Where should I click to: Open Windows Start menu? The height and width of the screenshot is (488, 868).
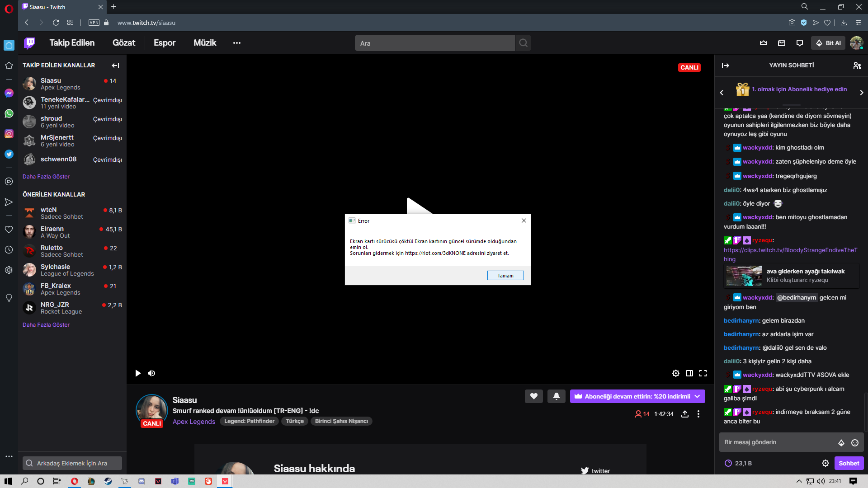[8, 481]
